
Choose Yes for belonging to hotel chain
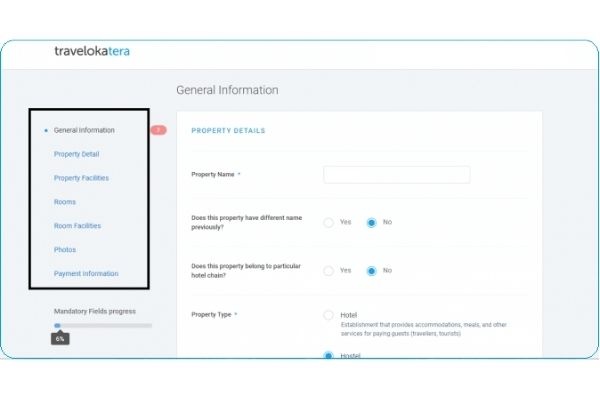click(328, 270)
